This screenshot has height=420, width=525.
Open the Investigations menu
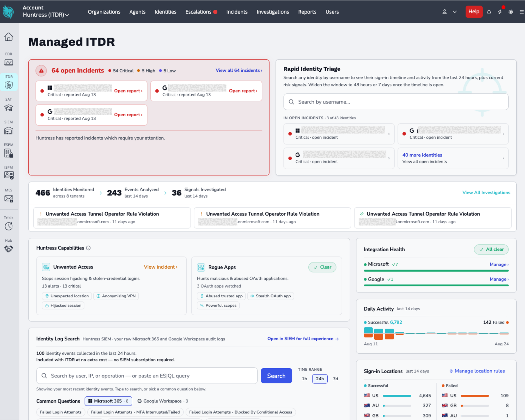[273, 12]
